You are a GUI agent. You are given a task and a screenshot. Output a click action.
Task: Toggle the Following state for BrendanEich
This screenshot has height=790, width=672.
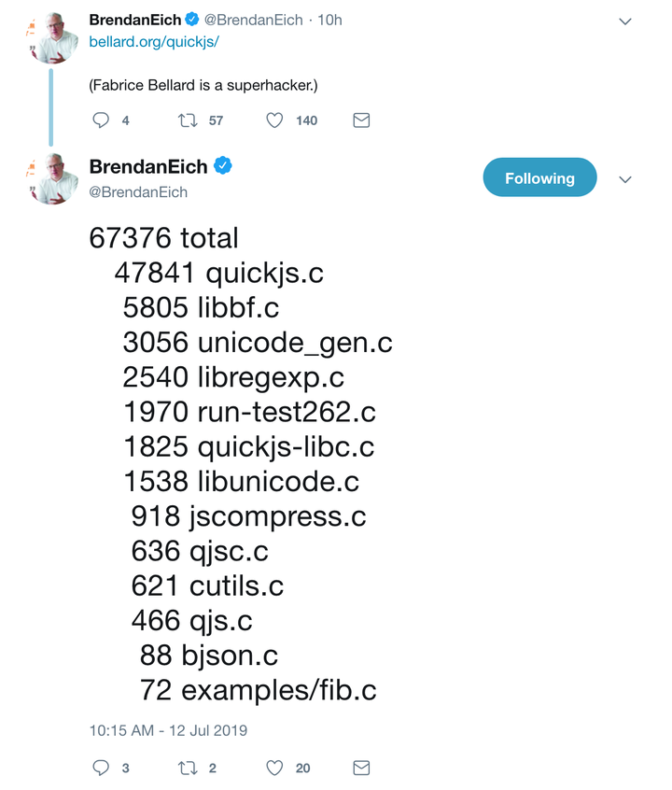click(539, 176)
